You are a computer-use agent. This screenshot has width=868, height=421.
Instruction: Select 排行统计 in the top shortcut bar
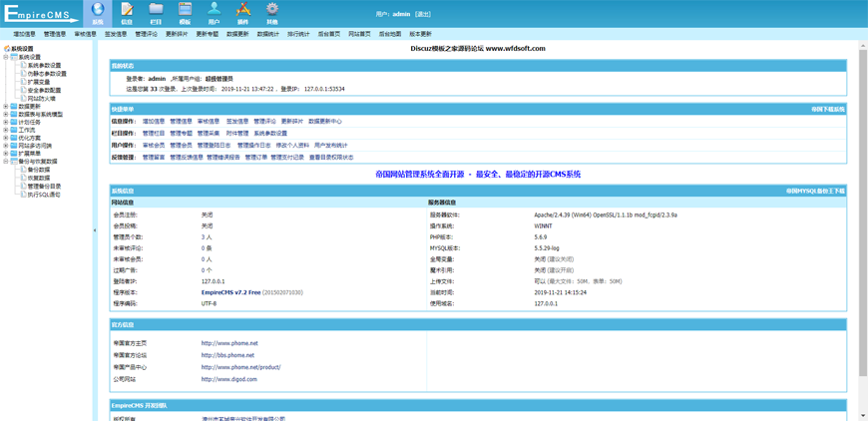click(298, 34)
